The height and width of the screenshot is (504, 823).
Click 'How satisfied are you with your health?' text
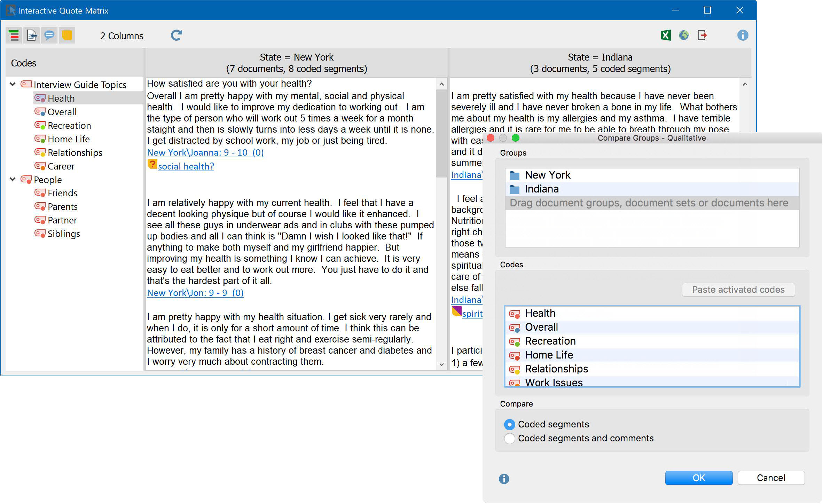point(229,84)
